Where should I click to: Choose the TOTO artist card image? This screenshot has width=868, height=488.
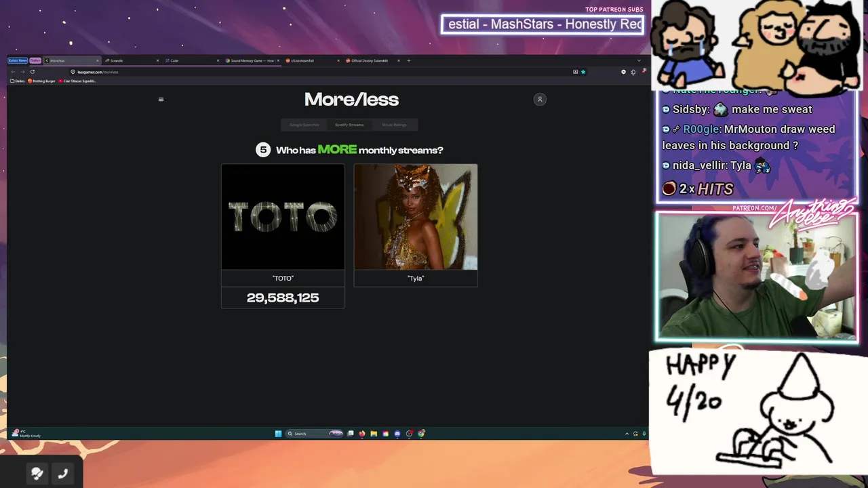click(x=283, y=217)
